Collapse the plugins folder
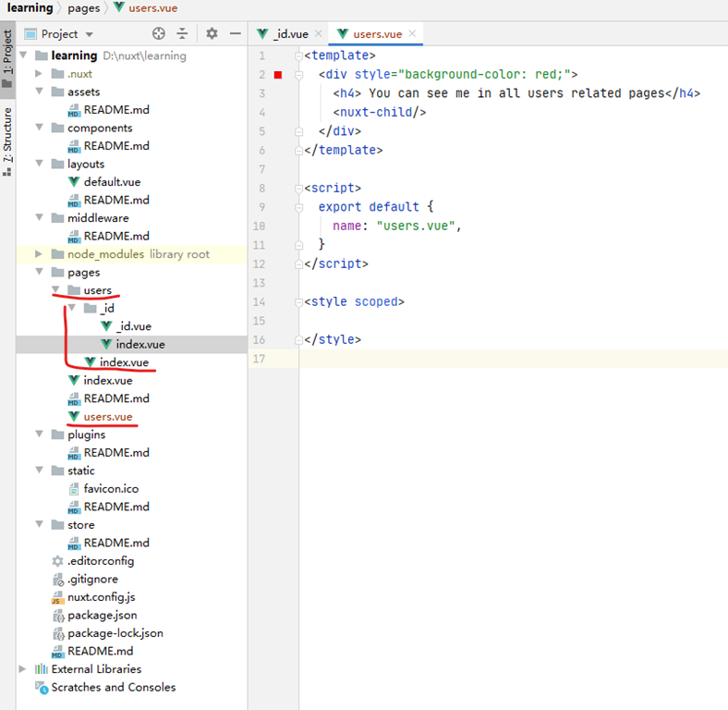This screenshot has height=710, width=728. (x=39, y=435)
